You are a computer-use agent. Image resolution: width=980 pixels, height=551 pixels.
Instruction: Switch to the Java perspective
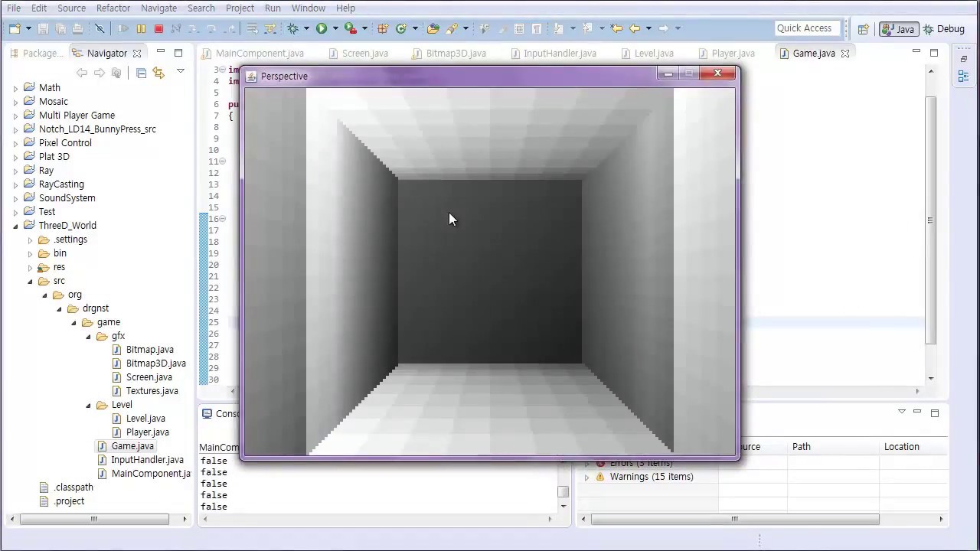[x=898, y=29]
